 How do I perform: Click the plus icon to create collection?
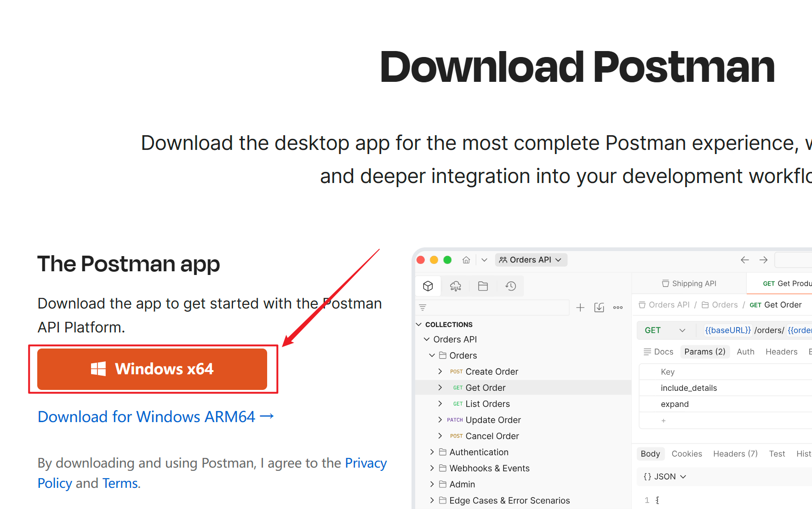pos(580,307)
